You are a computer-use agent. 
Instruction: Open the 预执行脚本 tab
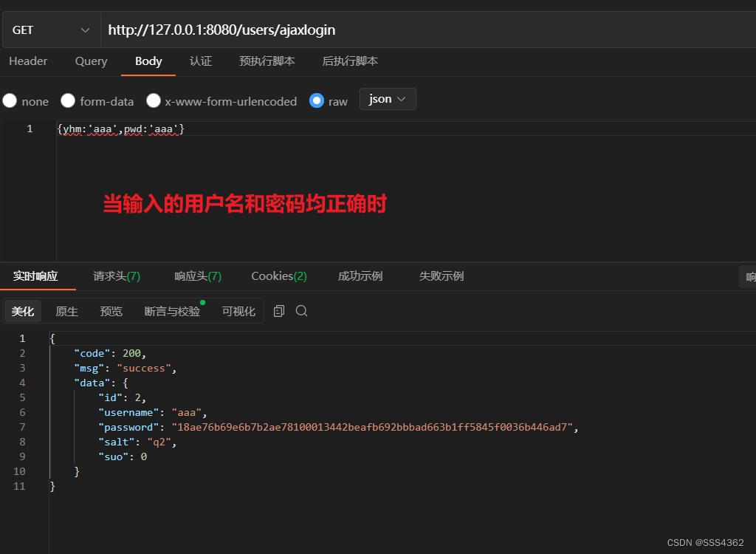[x=267, y=61]
